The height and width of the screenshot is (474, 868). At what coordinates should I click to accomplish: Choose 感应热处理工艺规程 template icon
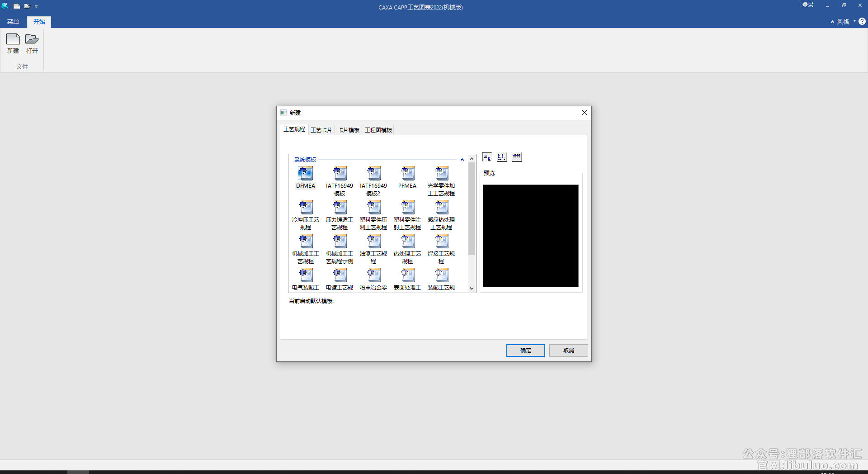tap(441, 207)
